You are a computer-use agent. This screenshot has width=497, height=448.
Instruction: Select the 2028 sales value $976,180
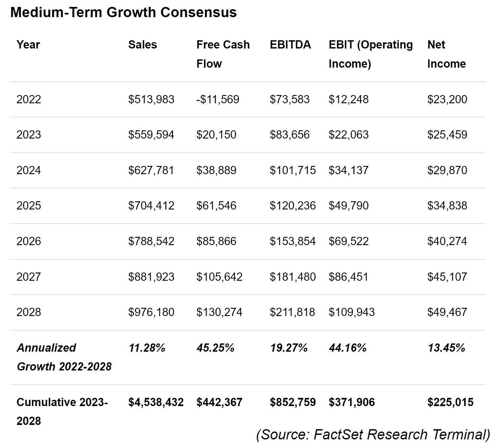pyautogui.click(x=151, y=312)
